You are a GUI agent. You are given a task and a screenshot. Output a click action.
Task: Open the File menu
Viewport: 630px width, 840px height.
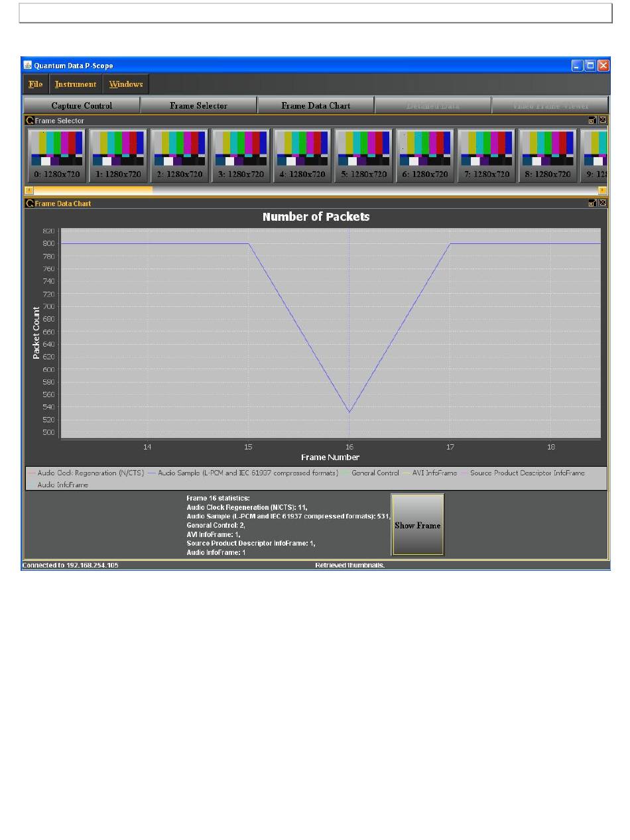(x=36, y=84)
